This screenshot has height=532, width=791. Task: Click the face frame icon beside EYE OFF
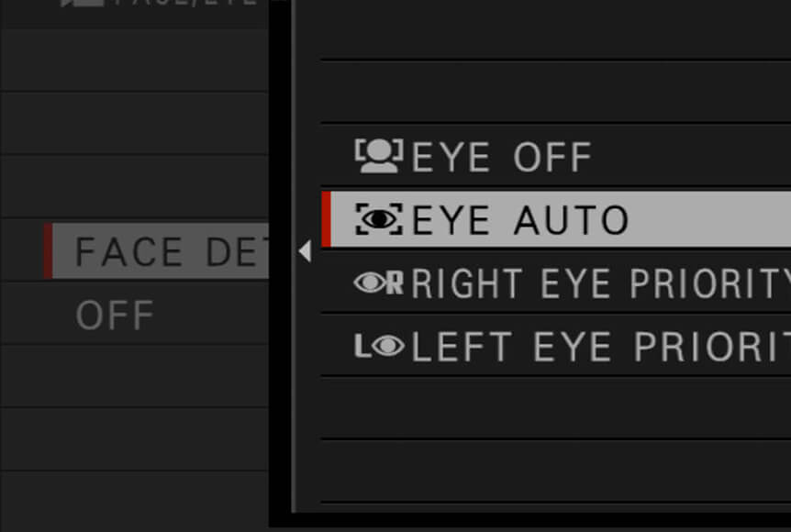(379, 156)
